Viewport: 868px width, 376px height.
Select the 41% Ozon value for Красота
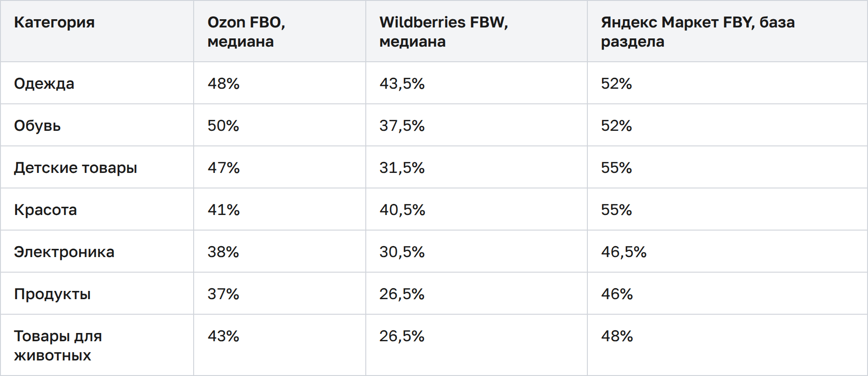223,210
